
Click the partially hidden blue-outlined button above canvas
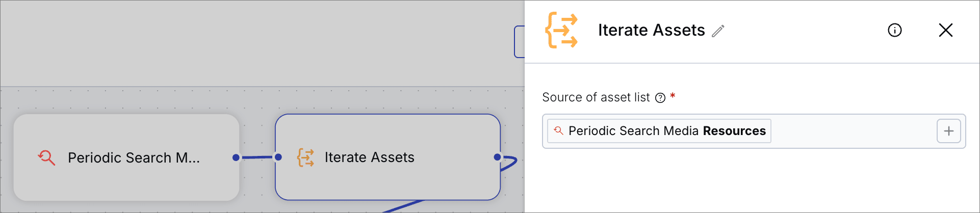(520, 42)
